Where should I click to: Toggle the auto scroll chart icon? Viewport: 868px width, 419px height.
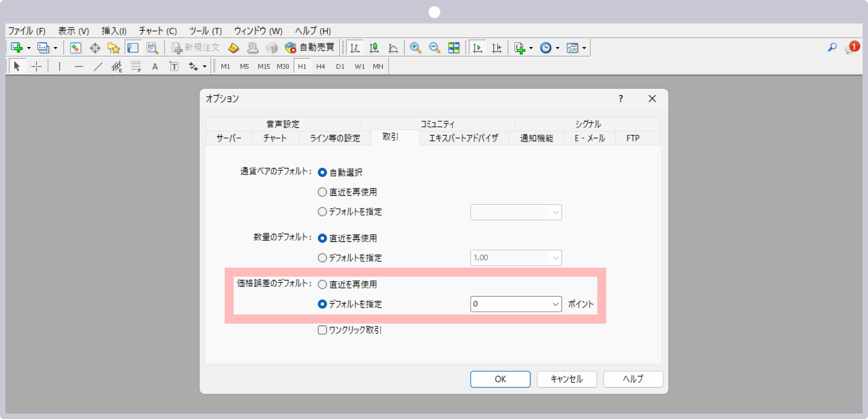477,48
